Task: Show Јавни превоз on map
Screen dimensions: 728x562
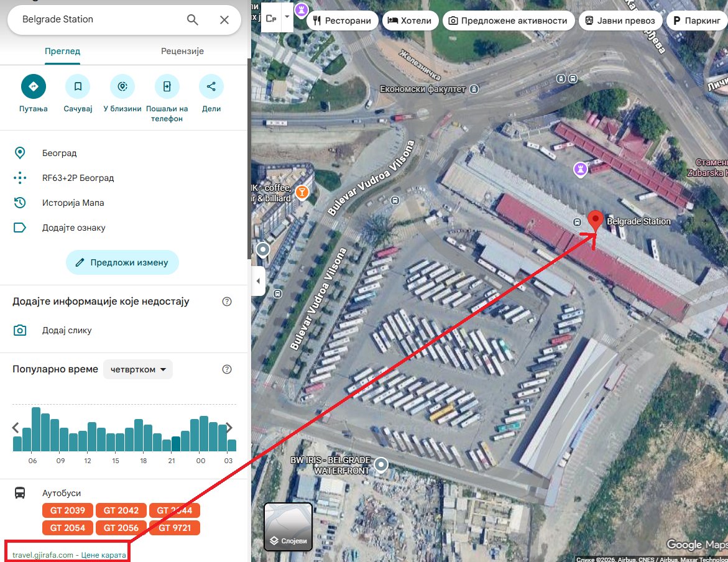Action: [x=620, y=21]
